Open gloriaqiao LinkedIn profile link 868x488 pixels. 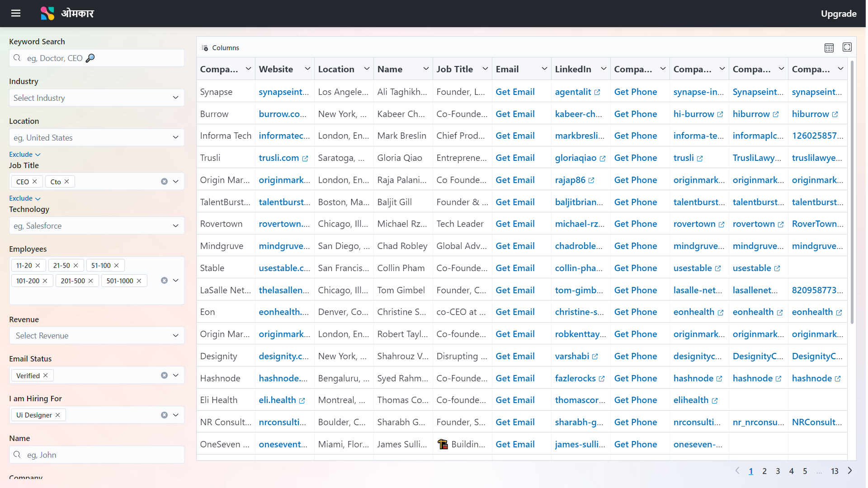tap(580, 158)
